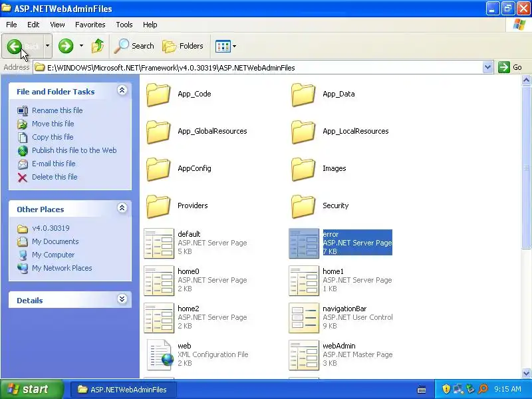The height and width of the screenshot is (399, 532).
Task: Click the Publish to Web globe icon
Action: pos(23,151)
